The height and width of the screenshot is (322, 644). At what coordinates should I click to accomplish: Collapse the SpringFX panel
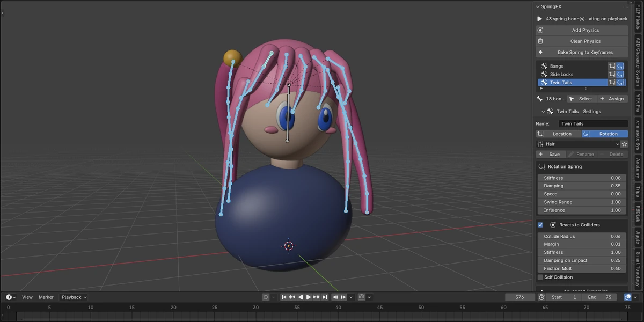pyautogui.click(x=537, y=6)
